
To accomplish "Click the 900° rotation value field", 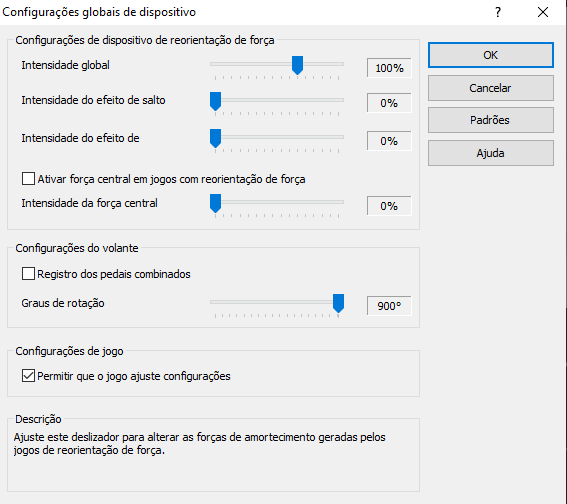I will 389,306.
